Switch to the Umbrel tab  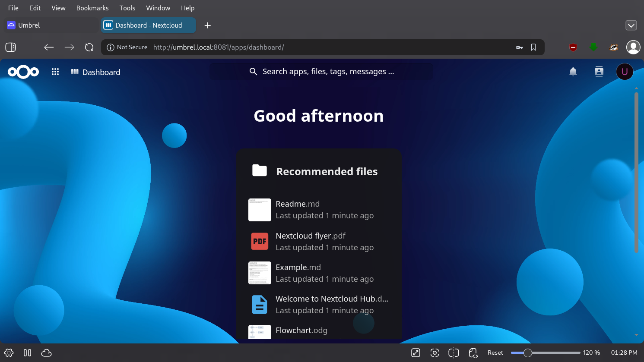(x=51, y=25)
